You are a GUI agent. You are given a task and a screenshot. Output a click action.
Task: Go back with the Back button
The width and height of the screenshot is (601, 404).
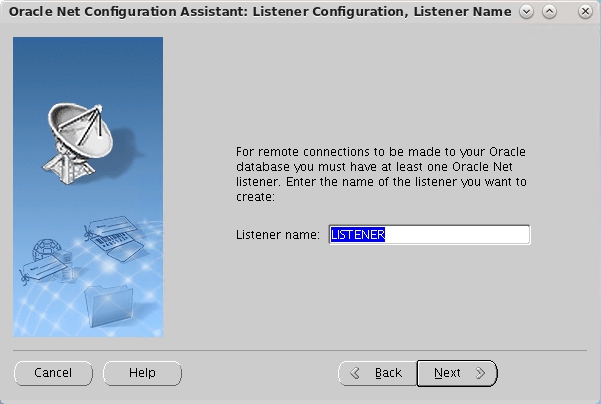pos(377,373)
